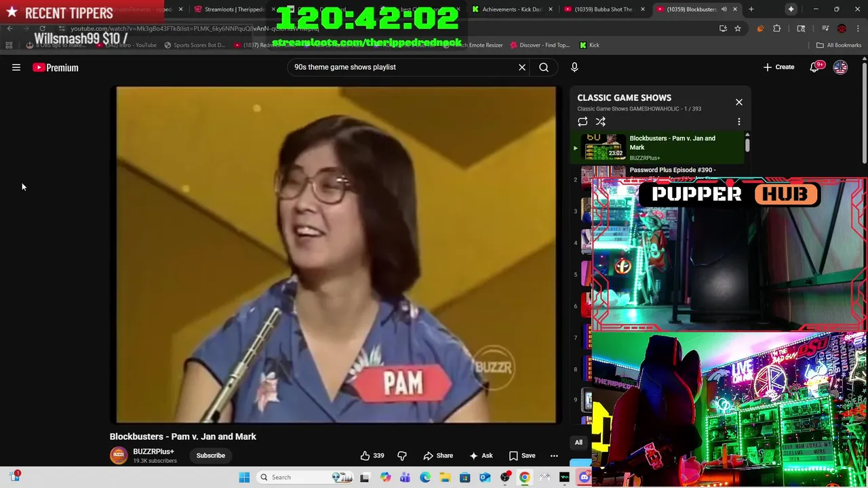Open Windows Start menu

click(x=244, y=477)
